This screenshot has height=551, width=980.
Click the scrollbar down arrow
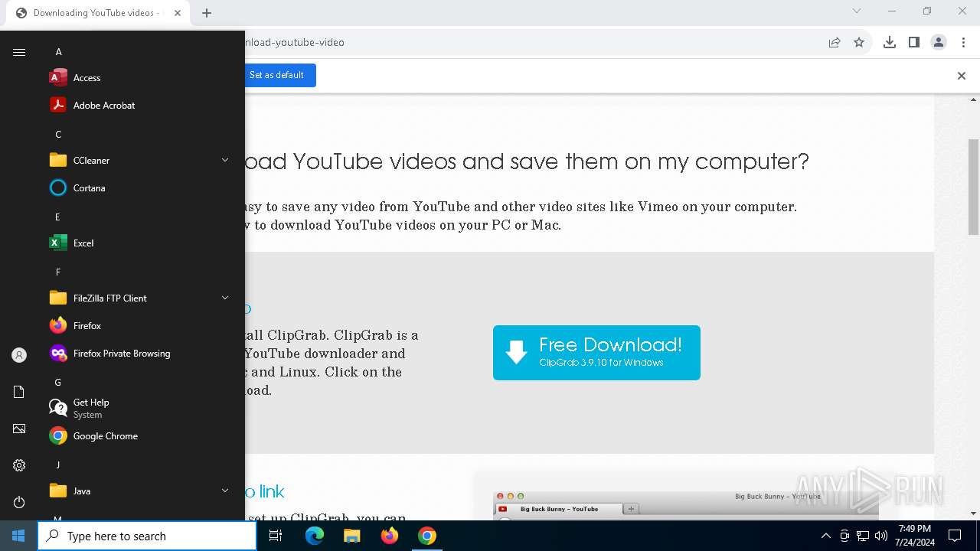pyautogui.click(x=974, y=514)
